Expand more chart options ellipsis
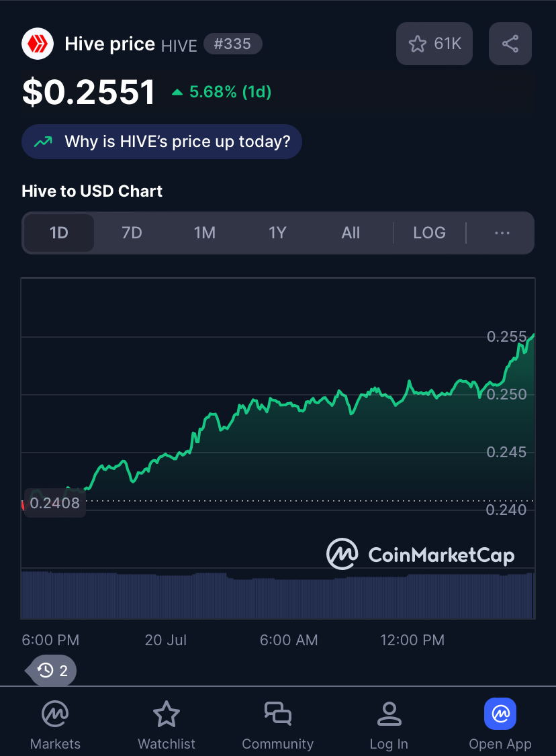 [502, 233]
